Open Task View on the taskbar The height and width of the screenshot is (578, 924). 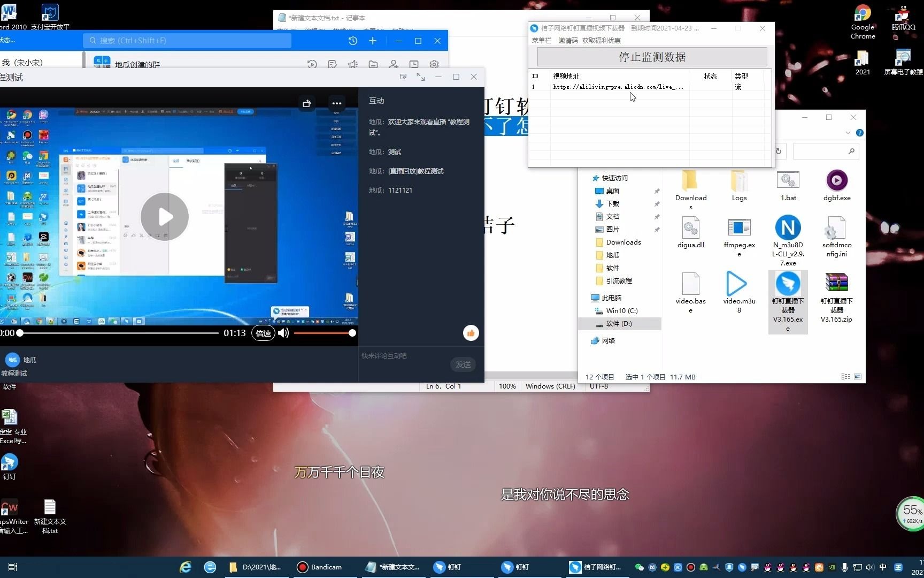13,567
